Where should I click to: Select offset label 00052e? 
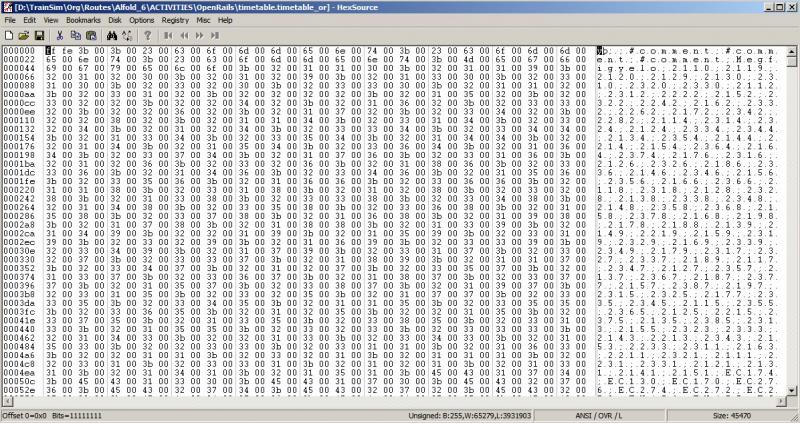click(19, 389)
